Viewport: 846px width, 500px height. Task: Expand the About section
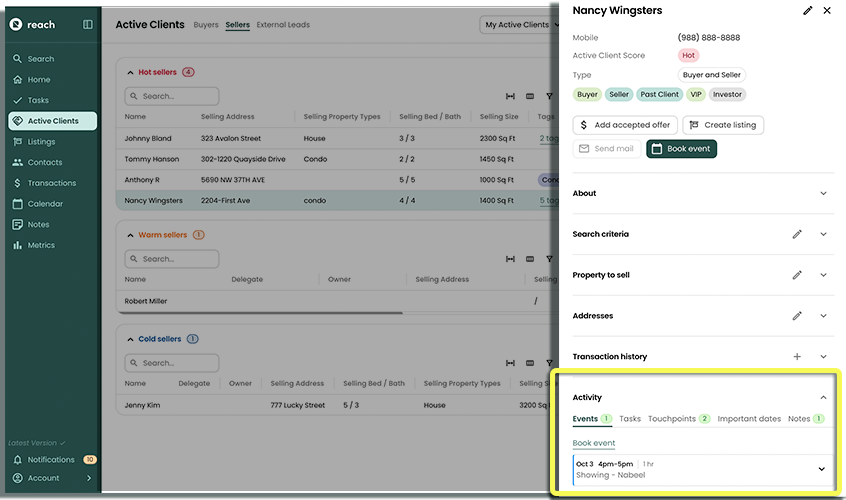coord(823,193)
